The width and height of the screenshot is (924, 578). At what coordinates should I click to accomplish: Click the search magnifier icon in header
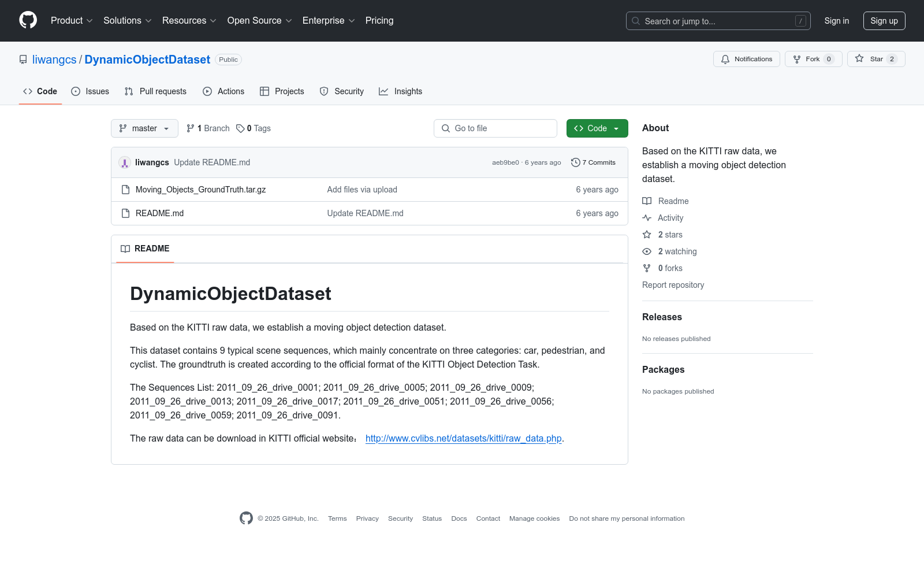click(x=636, y=21)
